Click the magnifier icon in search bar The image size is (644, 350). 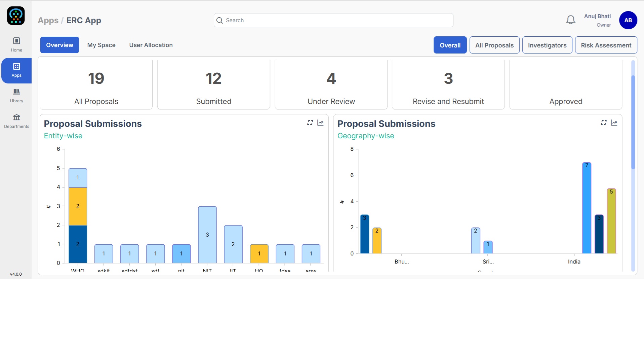coord(219,20)
